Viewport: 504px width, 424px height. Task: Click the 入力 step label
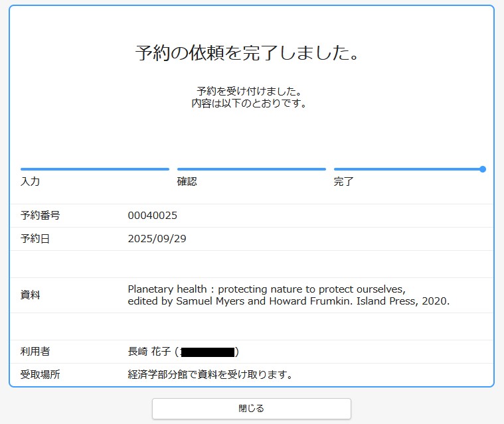coord(31,182)
